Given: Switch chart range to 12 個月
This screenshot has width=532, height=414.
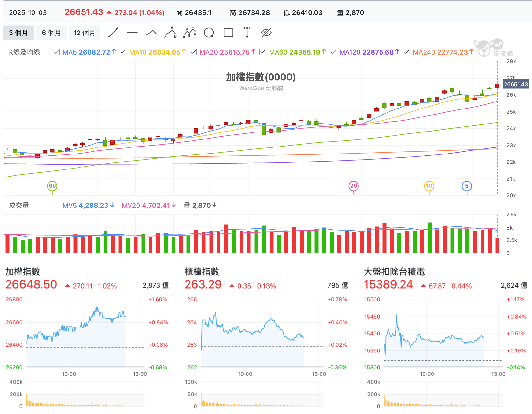Looking at the screenshot, I should coord(85,33).
